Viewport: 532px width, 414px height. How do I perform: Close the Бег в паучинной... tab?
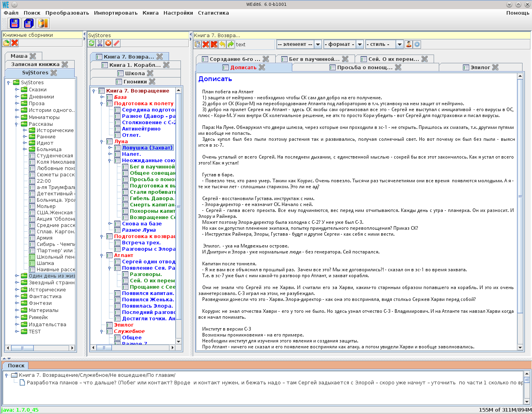[x=345, y=59]
